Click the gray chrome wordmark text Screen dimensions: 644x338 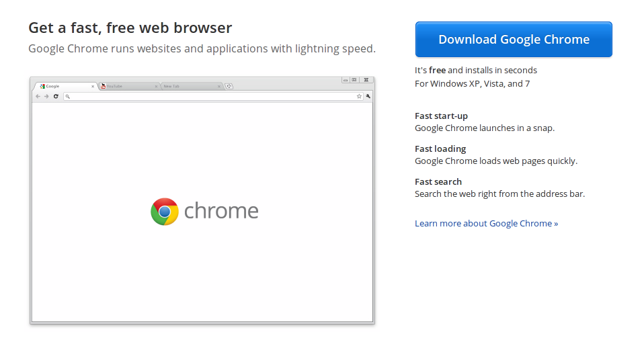(221, 211)
